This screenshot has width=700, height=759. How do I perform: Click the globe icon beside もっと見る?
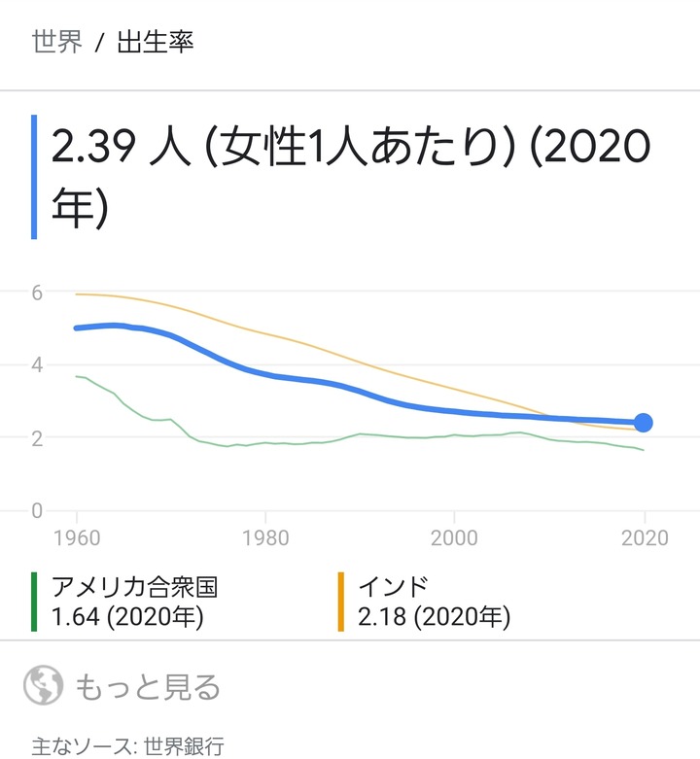pyautogui.click(x=44, y=685)
